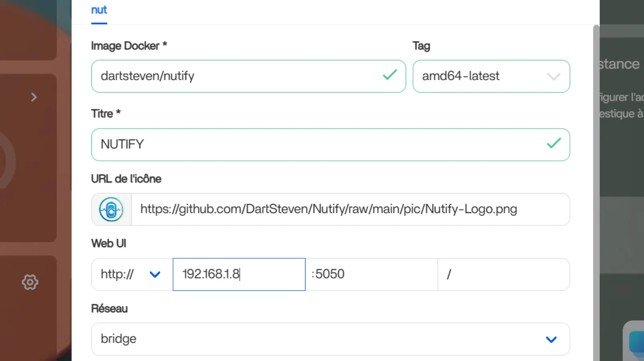Image resolution: width=644 pixels, height=361 pixels.
Task: Expand the http:// protocol selector
Action: pyautogui.click(x=132, y=274)
